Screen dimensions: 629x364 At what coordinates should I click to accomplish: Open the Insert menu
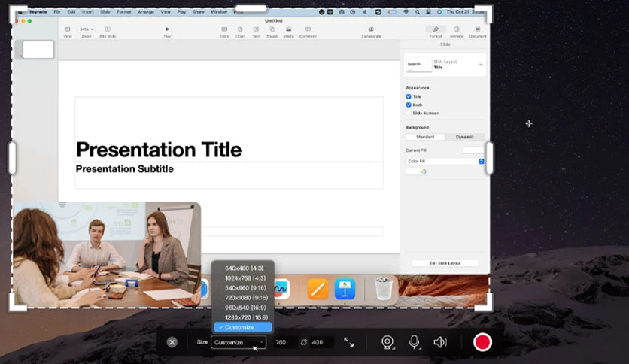(x=88, y=11)
